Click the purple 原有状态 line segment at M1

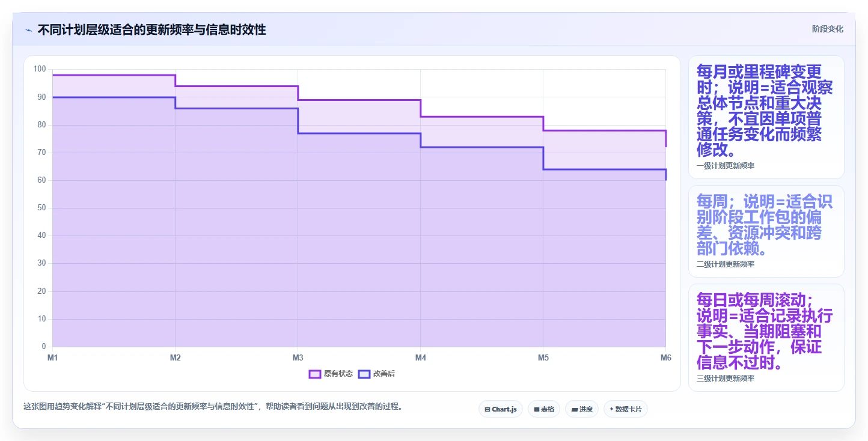114,75
